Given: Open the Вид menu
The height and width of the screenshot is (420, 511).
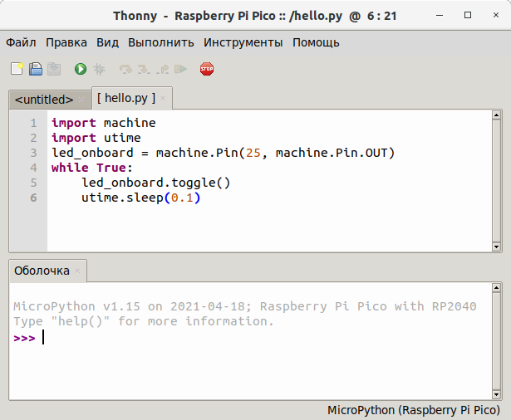Looking at the screenshot, I should click(x=107, y=42).
